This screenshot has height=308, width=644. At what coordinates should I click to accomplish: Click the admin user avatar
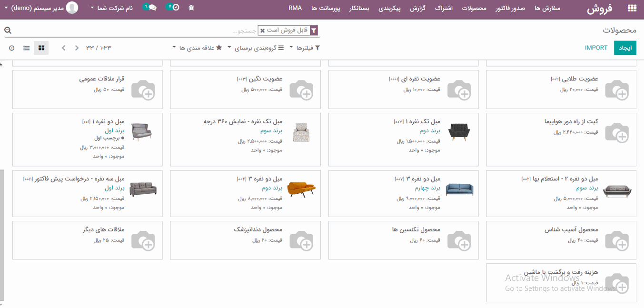point(71,7)
